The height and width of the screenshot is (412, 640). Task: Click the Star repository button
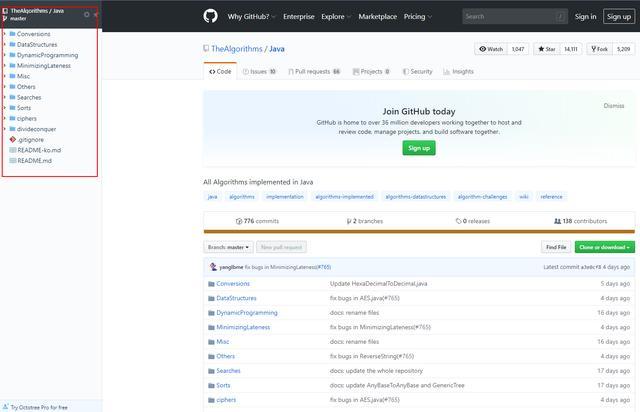click(x=547, y=49)
